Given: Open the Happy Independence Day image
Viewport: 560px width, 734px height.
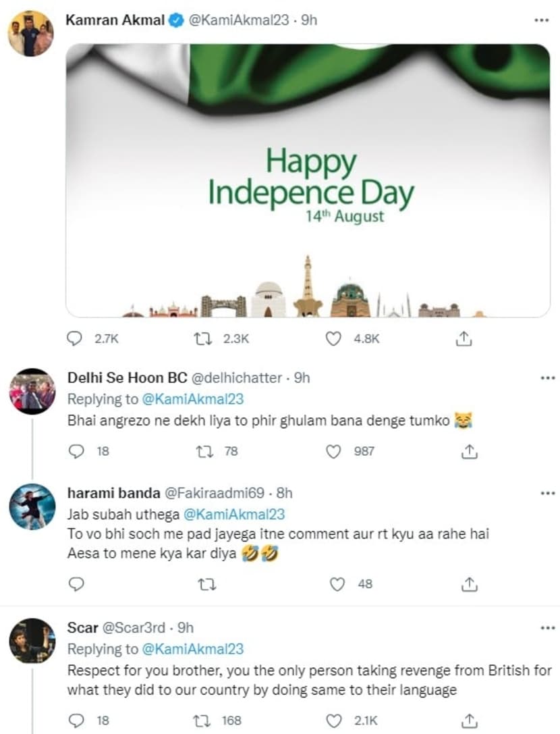Looking at the screenshot, I should click(x=308, y=180).
